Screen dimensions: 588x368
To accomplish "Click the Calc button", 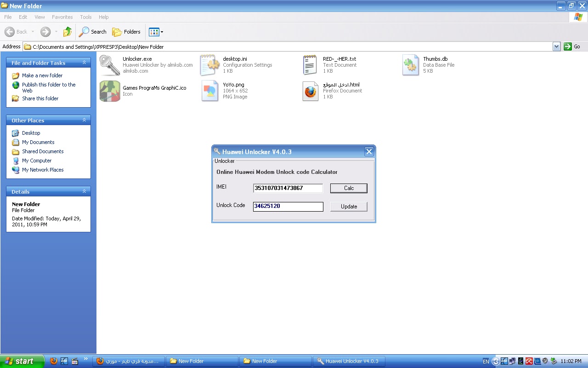I will (349, 188).
